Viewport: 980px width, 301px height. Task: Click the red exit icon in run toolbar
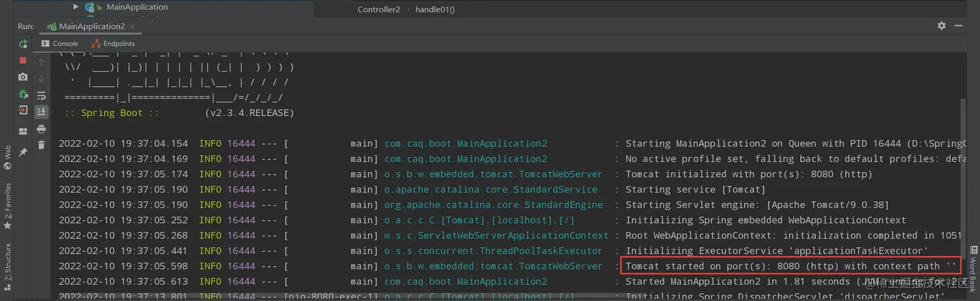coord(23,110)
